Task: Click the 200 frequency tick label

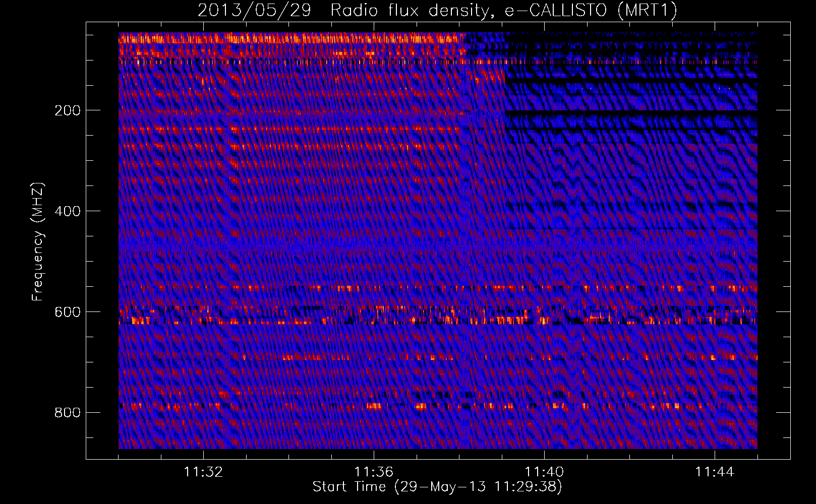Action: pyautogui.click(x=68, y=110)
